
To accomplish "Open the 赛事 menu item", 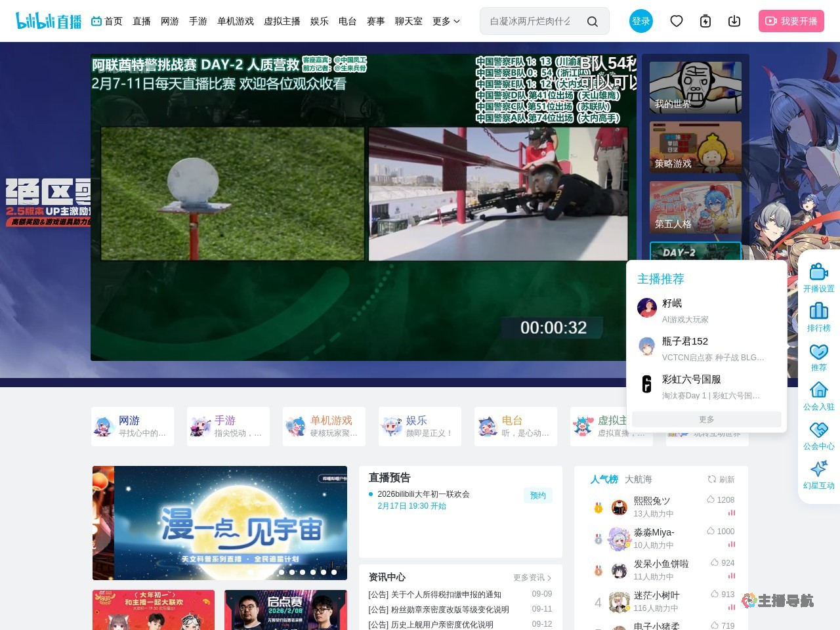I will tap(375, 21).
